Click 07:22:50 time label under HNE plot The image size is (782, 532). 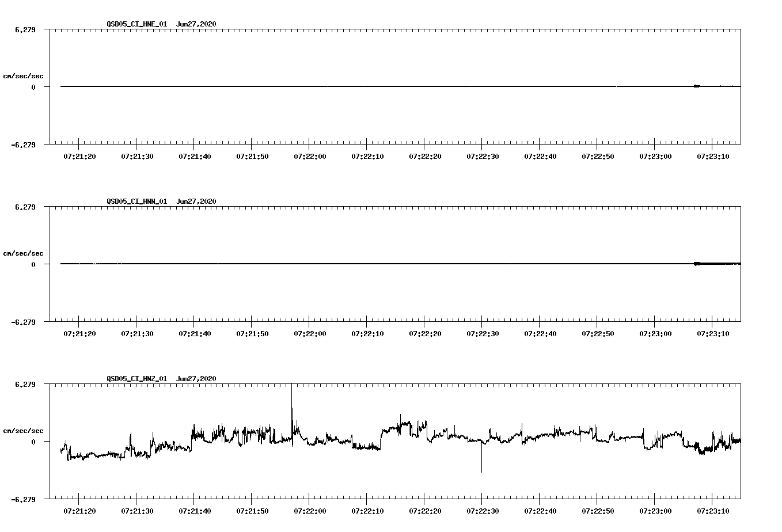[598, 156]
